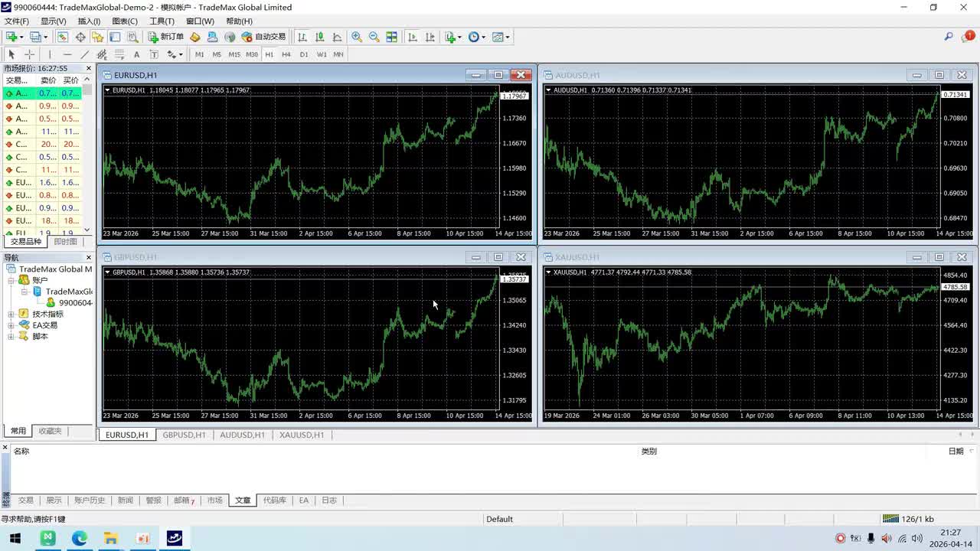Switch to the 账户历史 terminal tab
980x551 pixels.
pos(90,500)
